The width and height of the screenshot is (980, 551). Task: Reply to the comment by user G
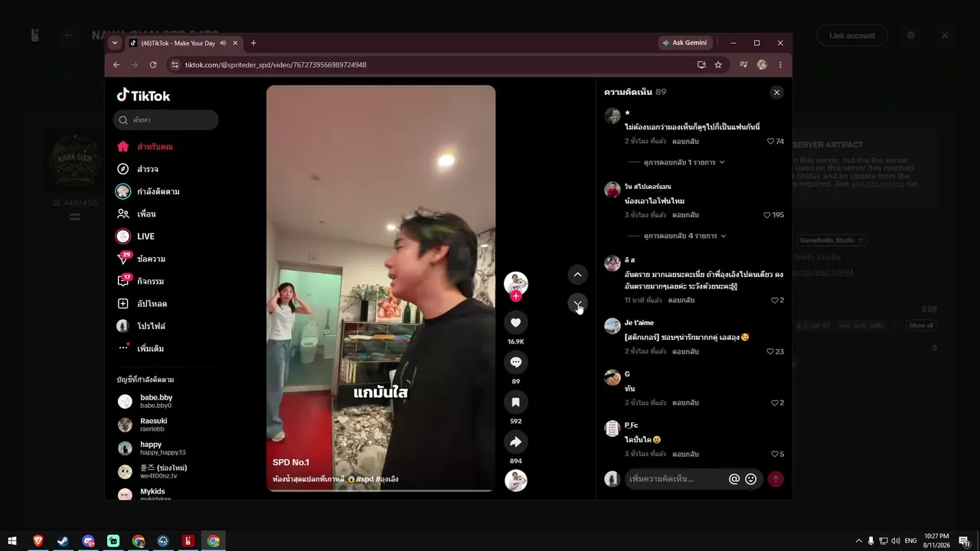click(685, 403)
